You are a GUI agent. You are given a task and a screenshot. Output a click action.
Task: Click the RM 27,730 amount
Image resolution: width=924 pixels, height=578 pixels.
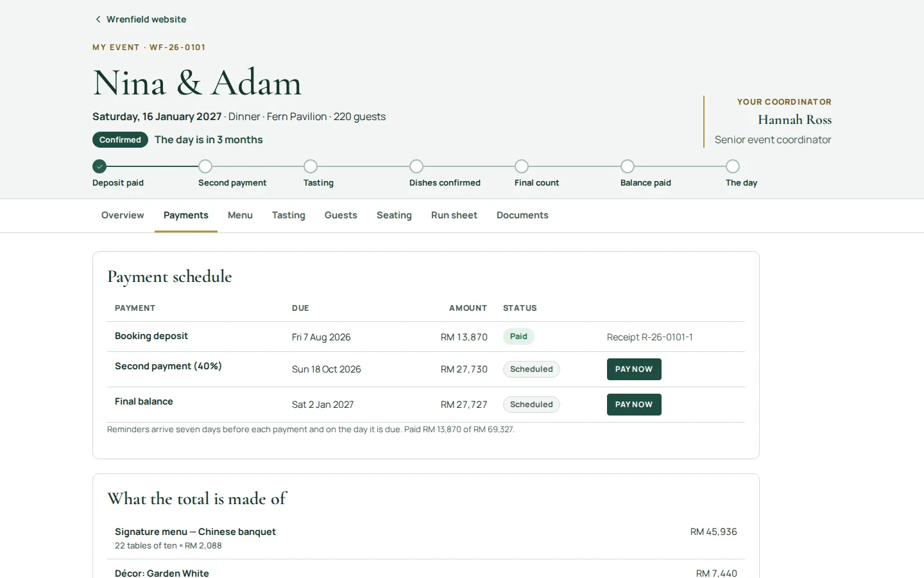tap(464, 369)
